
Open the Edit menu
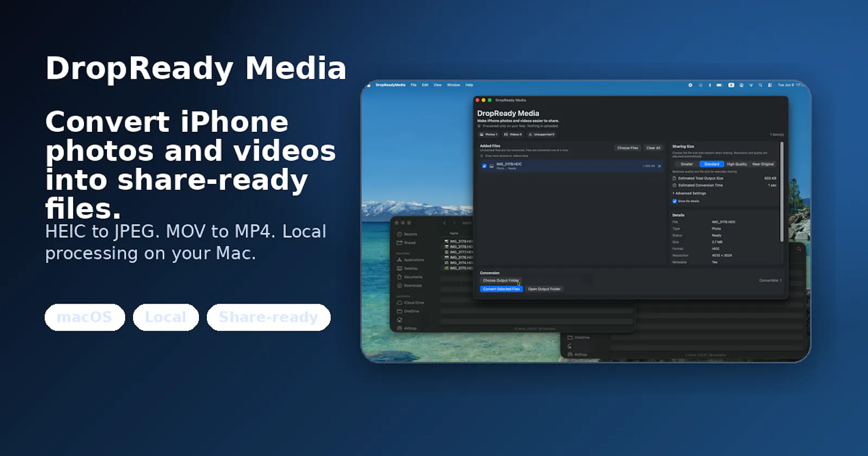425,85
